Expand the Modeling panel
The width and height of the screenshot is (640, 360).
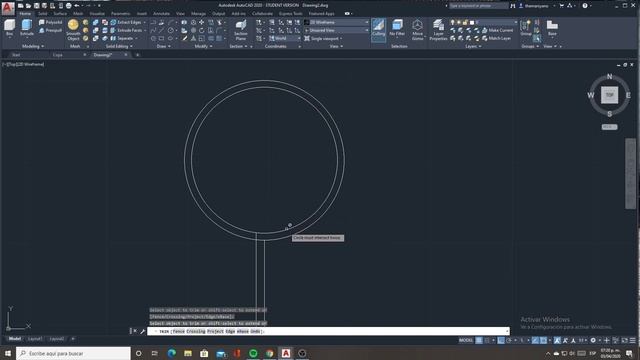click(33, 47)
